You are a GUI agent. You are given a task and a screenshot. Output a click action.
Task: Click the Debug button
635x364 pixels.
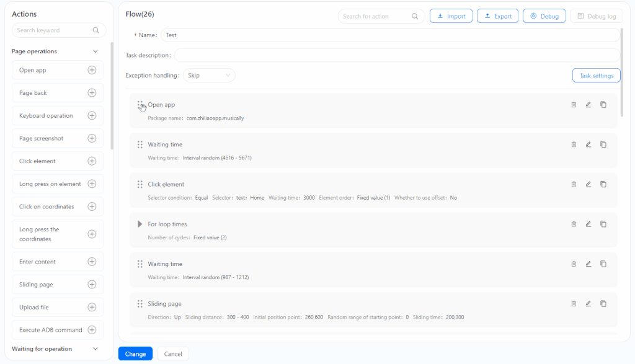tap(544, 16)
